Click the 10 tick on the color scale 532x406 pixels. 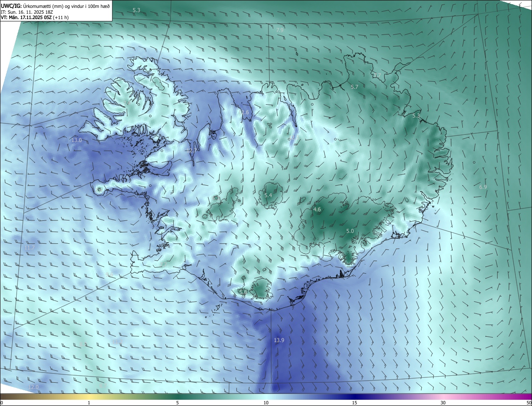266,403
